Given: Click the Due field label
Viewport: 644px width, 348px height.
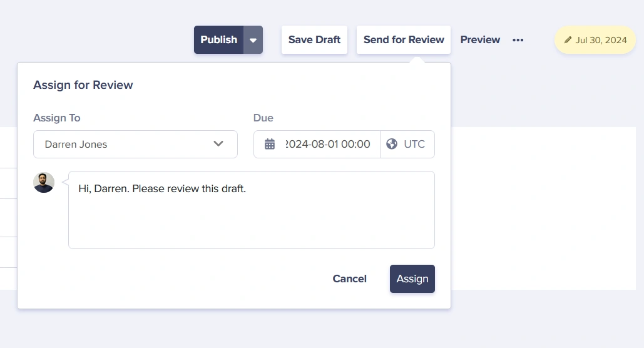Looking at the screenshot, I should tap(263, 118).
